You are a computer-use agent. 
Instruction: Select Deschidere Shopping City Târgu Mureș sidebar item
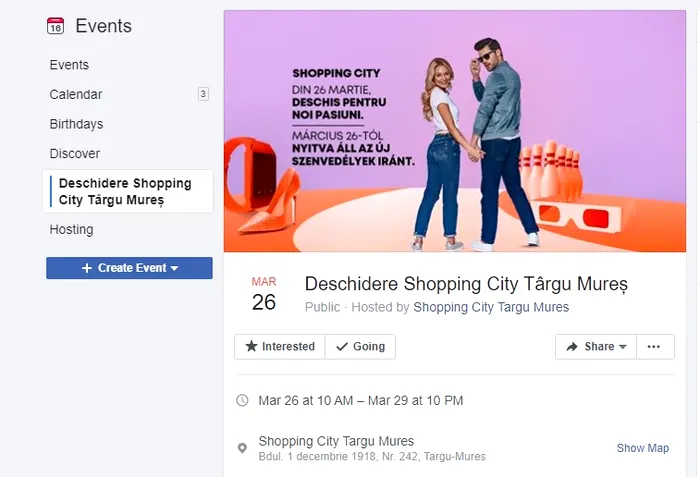click(128, 191)
